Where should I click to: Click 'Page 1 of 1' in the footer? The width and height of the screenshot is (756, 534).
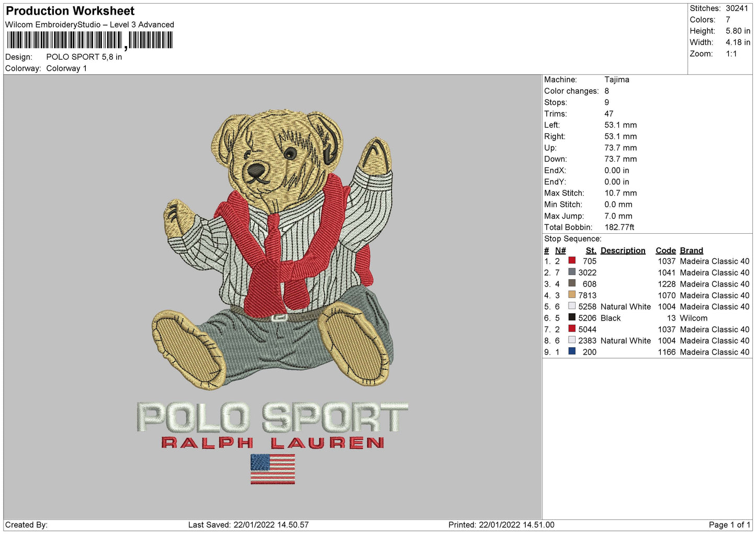[729, 525]
